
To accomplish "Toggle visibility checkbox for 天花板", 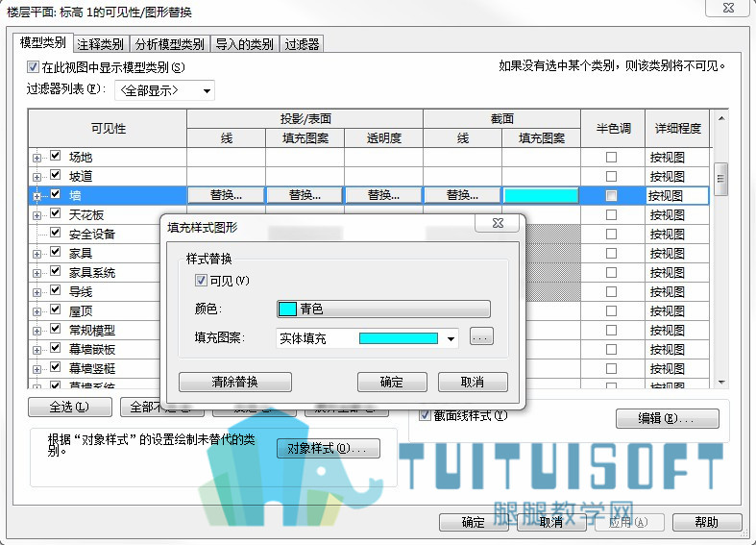I will pyautogui.click(x=56, y=213).
